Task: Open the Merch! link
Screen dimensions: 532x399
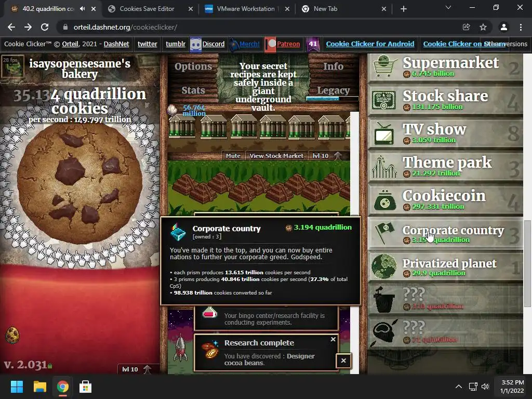Action: tap(249, 44)
